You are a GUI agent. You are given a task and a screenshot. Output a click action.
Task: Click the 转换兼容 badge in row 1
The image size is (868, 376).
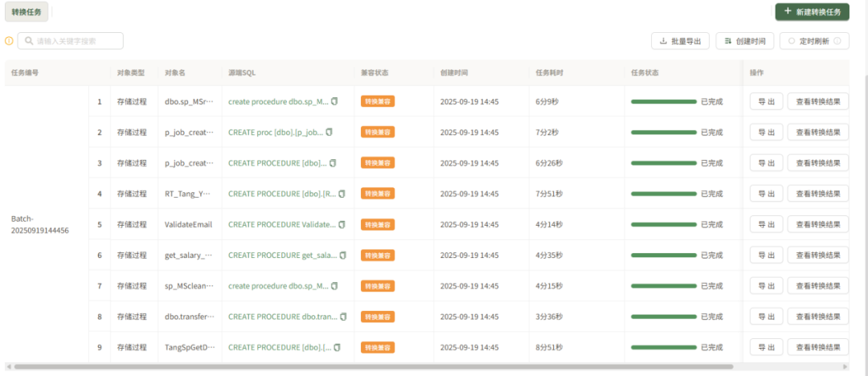click(378, 102)
